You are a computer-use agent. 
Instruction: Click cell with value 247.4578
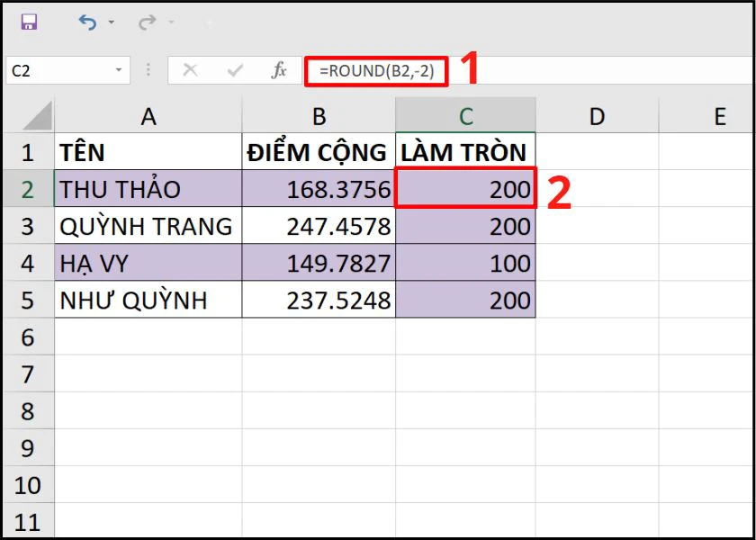(x=319, y=226)
